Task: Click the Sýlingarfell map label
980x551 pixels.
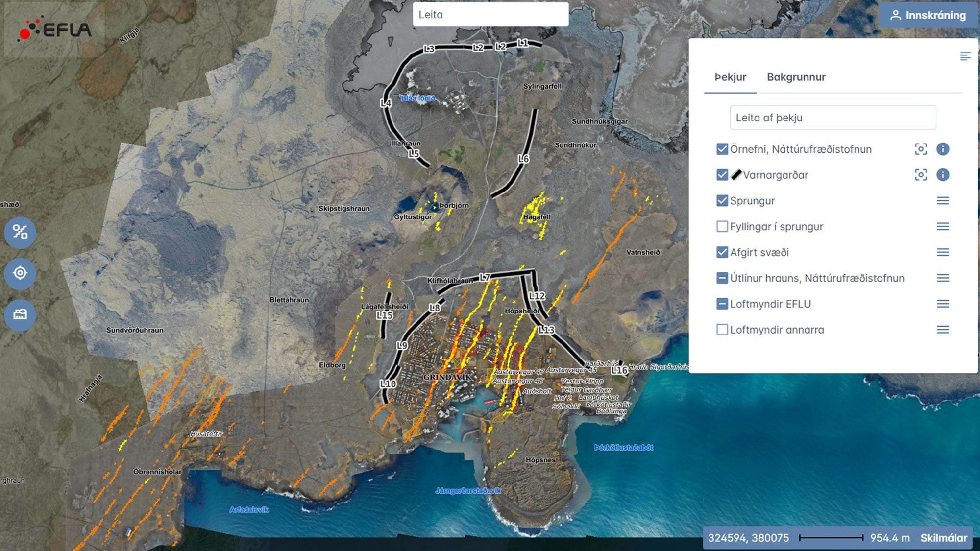Action: (x=542, y=86)
